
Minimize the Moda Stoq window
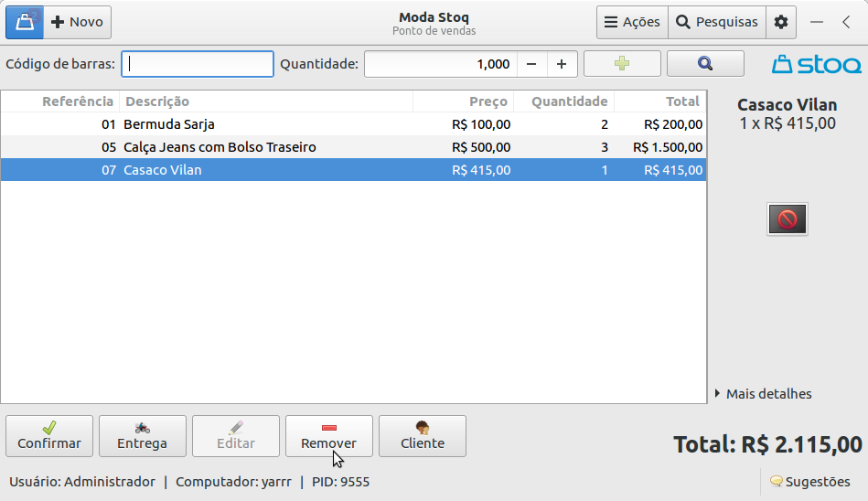point(817,22)
